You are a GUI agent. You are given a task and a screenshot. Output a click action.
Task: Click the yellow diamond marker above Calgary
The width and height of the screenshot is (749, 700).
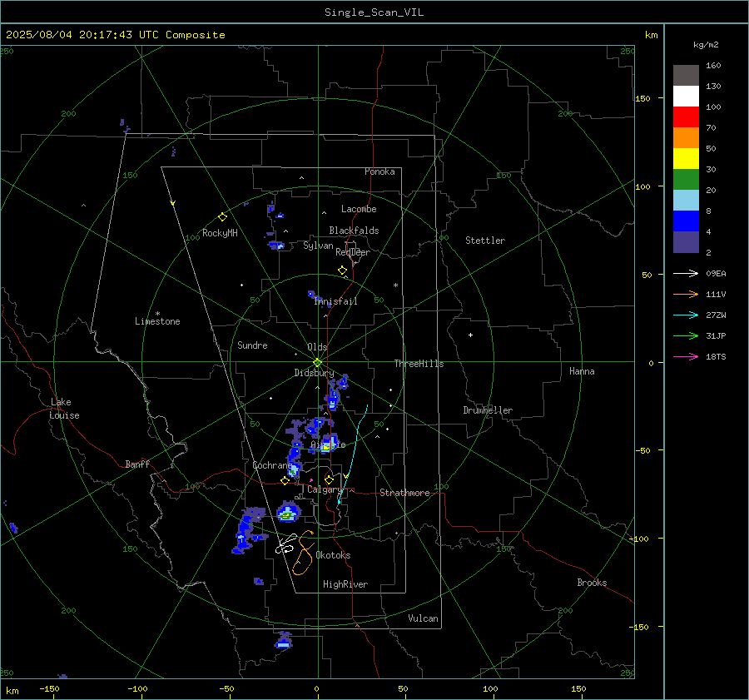click(x=329, y=479)
